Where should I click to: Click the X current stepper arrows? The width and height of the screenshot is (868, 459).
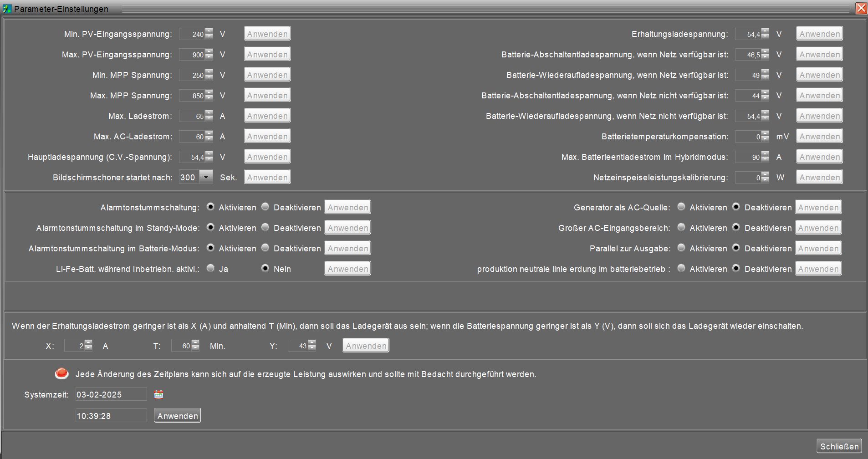88,346
